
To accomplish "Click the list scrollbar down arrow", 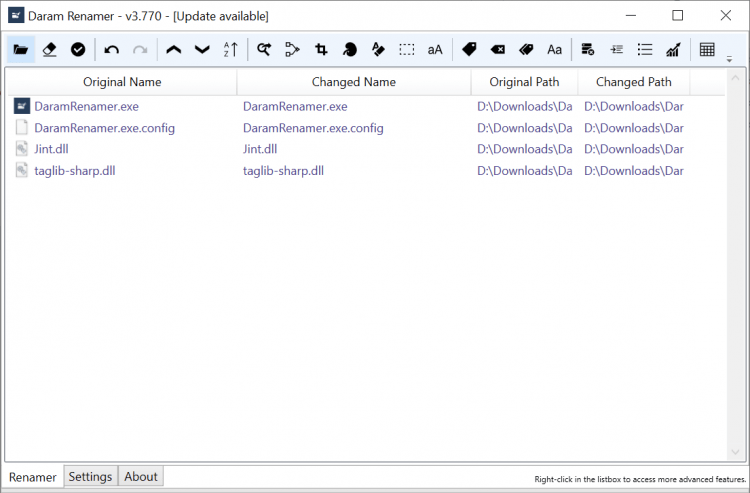I will [735, 452].
